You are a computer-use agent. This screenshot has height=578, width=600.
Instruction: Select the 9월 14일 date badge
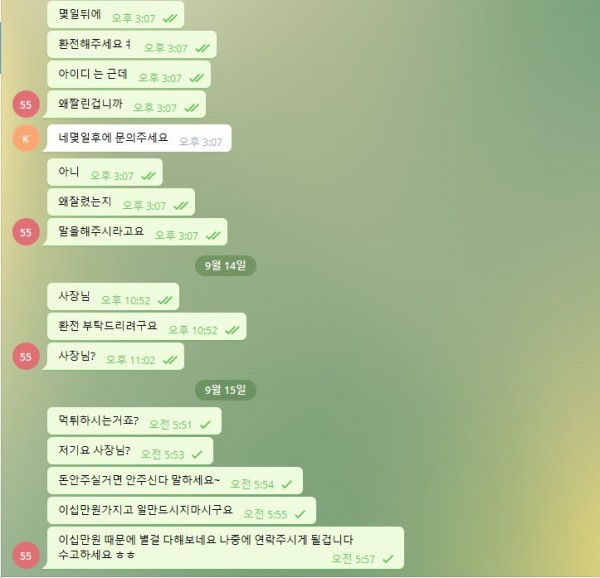point(225,265)
